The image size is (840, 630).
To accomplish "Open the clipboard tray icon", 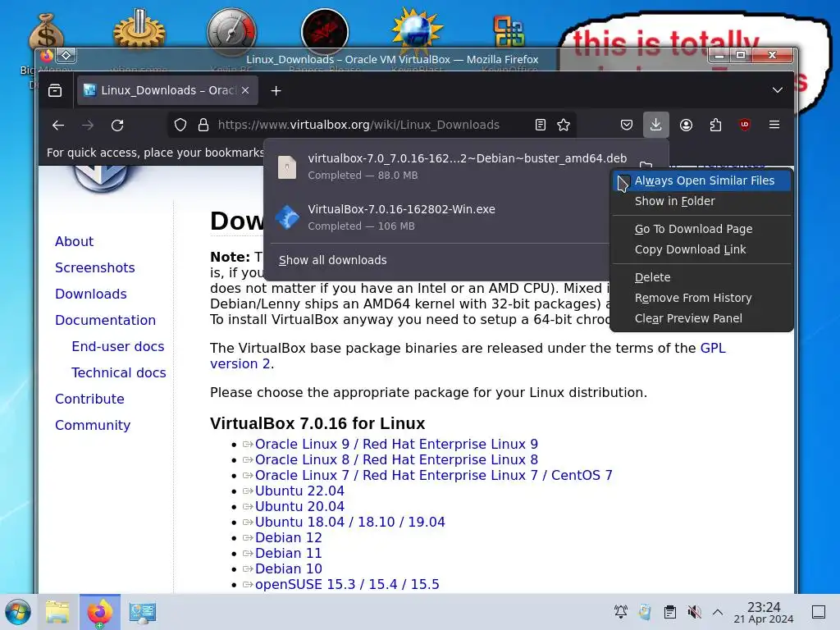I will (669, 612).
